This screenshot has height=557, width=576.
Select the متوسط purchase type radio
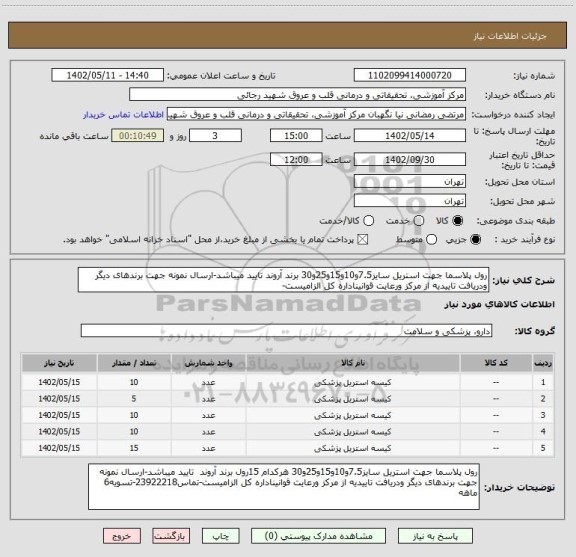tap(432, 240)
